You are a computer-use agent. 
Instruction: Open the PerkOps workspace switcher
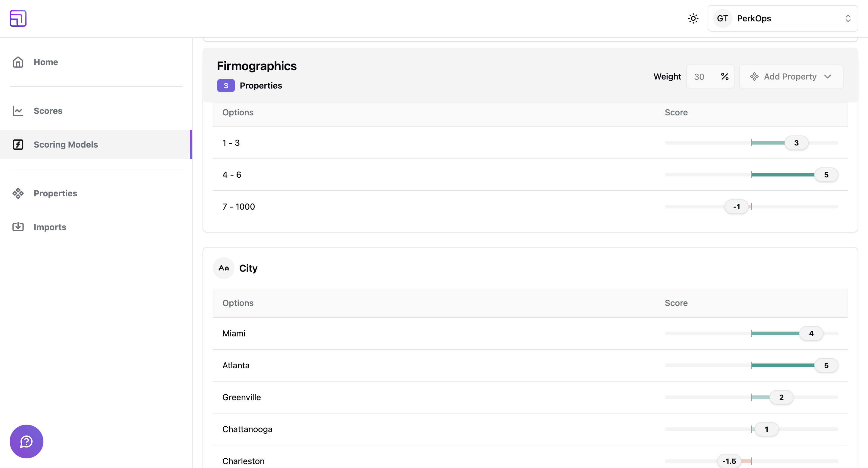pos(782,18)
